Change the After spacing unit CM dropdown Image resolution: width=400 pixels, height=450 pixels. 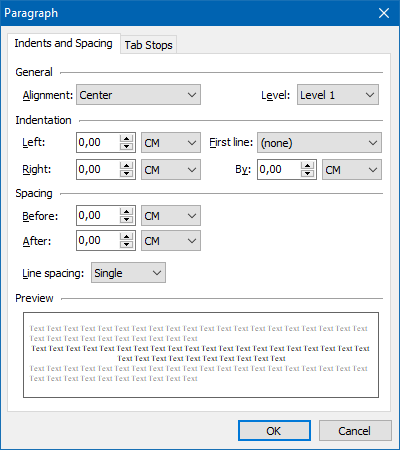171,241
